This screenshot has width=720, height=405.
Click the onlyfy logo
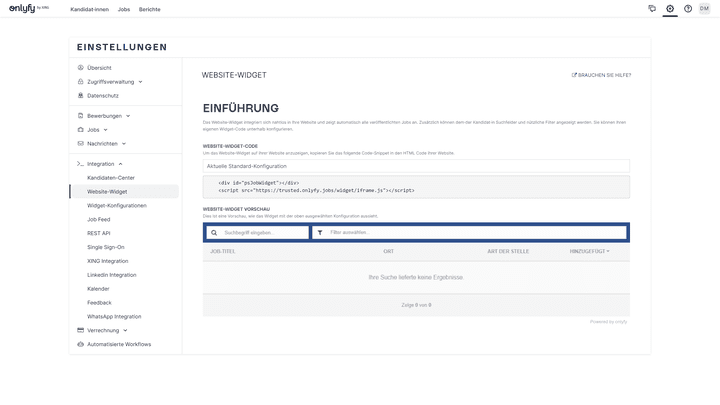coord(27,8)
